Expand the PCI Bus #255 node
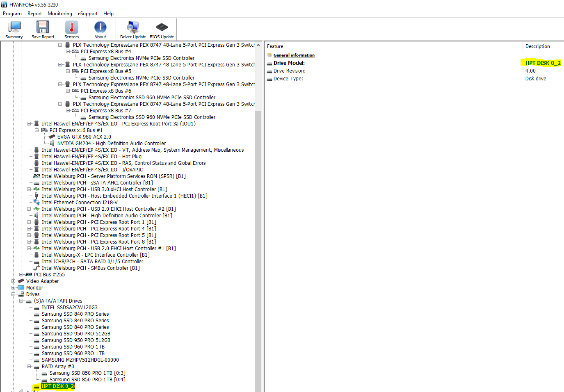Screen dimensions: 564x392 coord(21,275)
